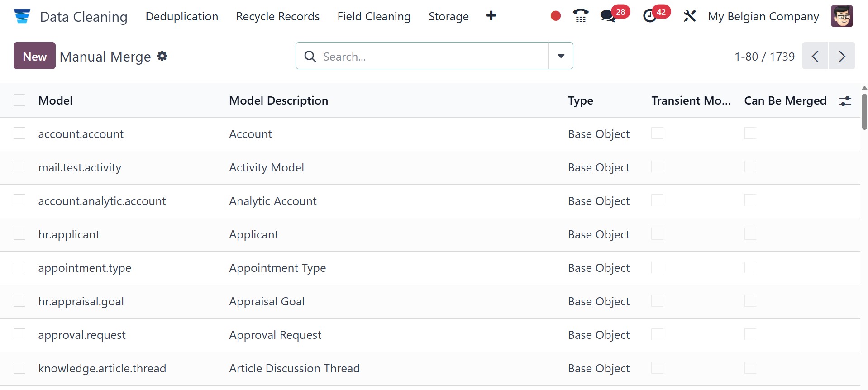The width and height of the screenshot is (868, 390).
Task: Tick the account.account row checkbox
Action: pyautogui.click(x=19, y=133)
